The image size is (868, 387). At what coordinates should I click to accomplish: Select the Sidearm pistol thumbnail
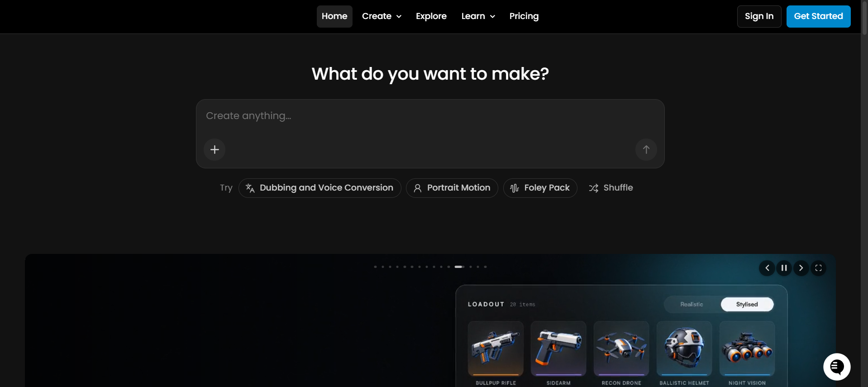558,349
